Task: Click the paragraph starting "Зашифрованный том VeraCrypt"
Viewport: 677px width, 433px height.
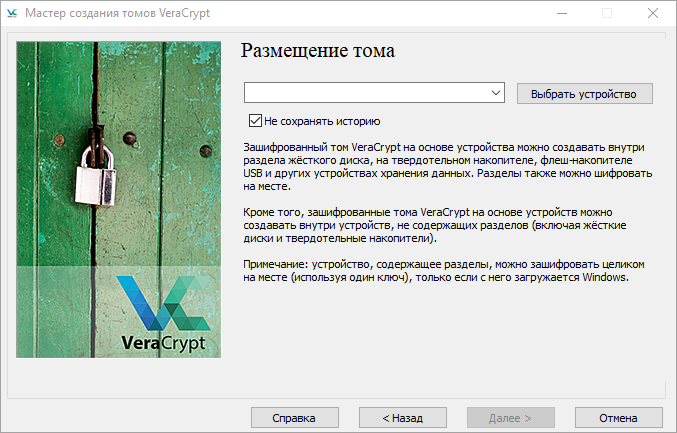Action: coord(447,167)
